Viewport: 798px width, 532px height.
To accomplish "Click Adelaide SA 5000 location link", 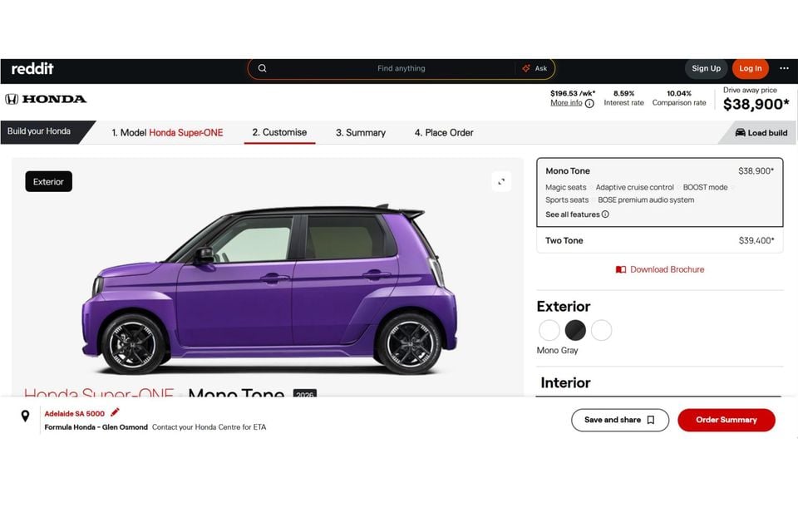I will pyautogui.click(x=74, y=414).
